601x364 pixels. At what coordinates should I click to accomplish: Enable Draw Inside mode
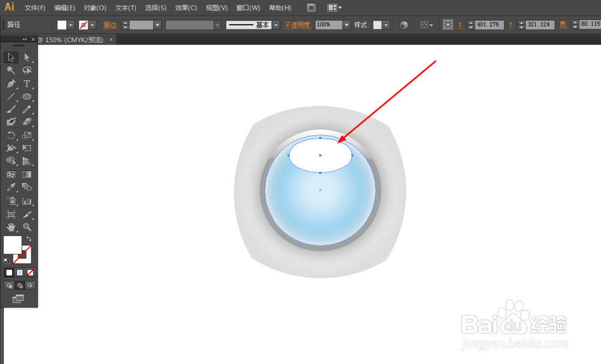30,285
